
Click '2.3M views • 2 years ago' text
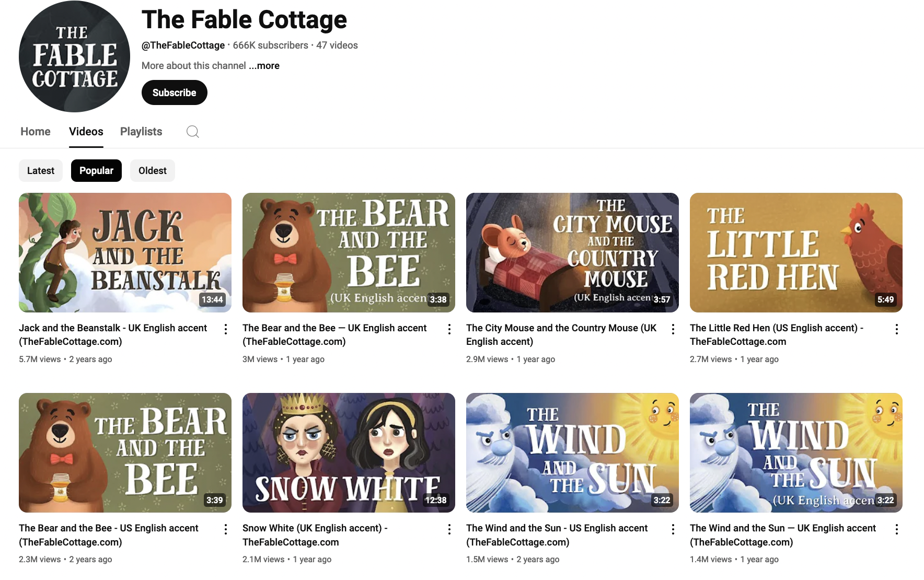coord(65,559)
